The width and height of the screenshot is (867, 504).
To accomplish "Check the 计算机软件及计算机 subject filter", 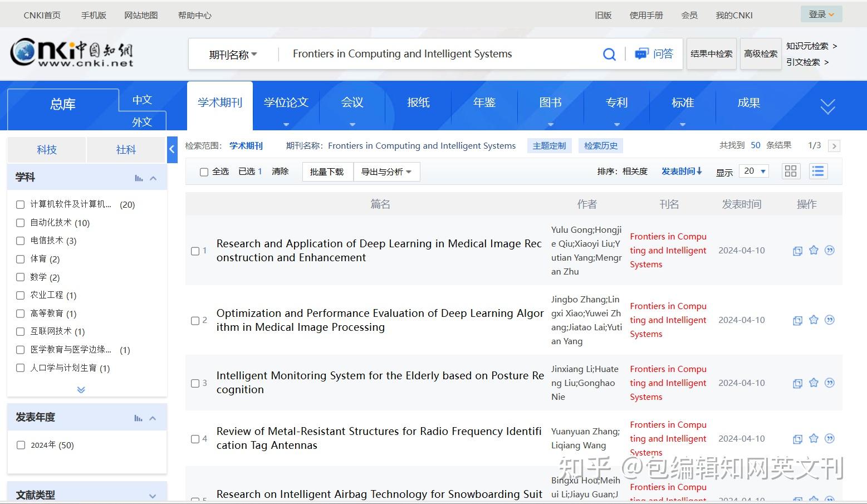I will click(x=20, y=204).
